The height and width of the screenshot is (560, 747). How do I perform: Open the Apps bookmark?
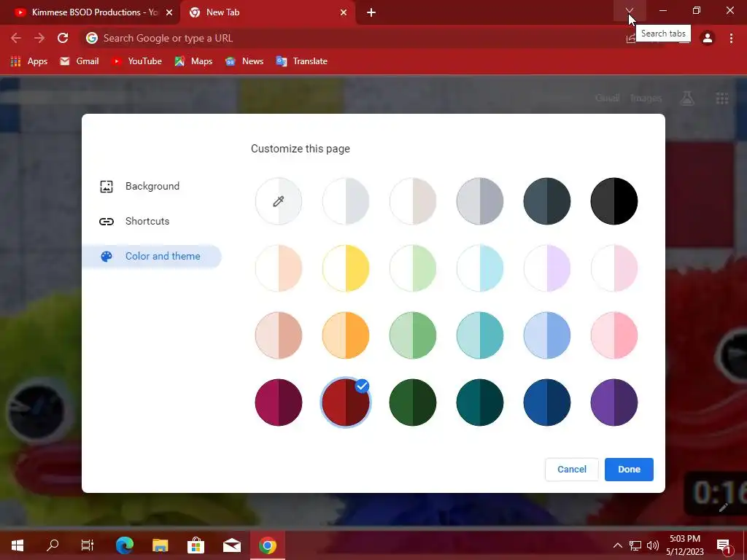(x=29, y=61)
